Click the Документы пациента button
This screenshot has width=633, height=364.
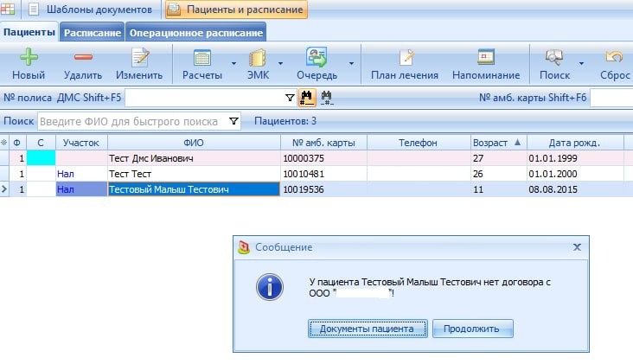tap(368, 329)
